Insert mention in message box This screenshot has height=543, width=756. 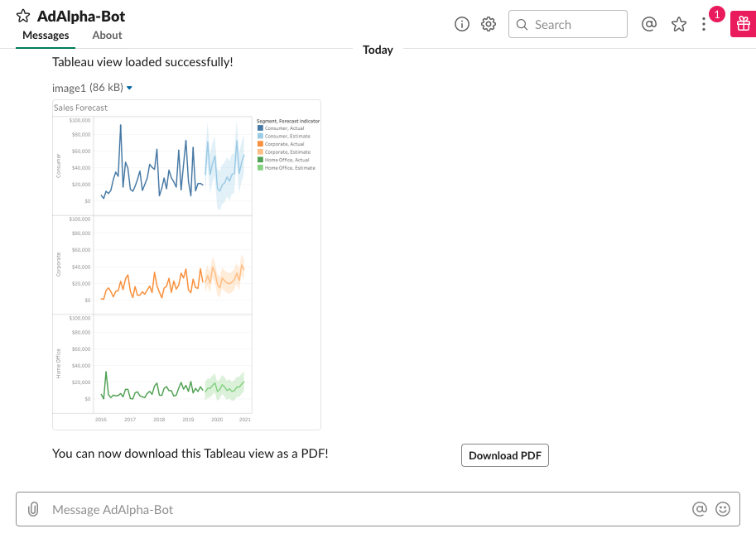[700, 509]
